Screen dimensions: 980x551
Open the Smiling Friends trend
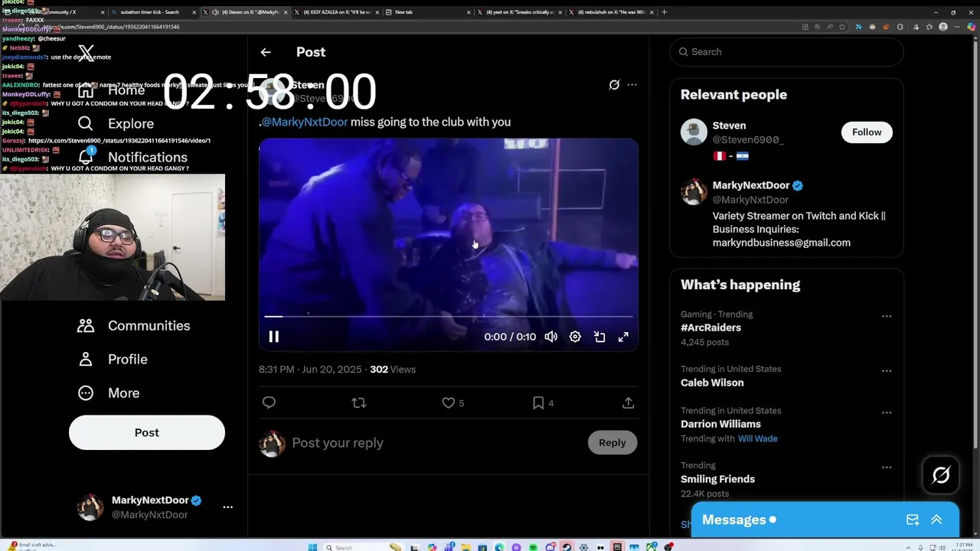pyautogui.click(x=717, y=479)
